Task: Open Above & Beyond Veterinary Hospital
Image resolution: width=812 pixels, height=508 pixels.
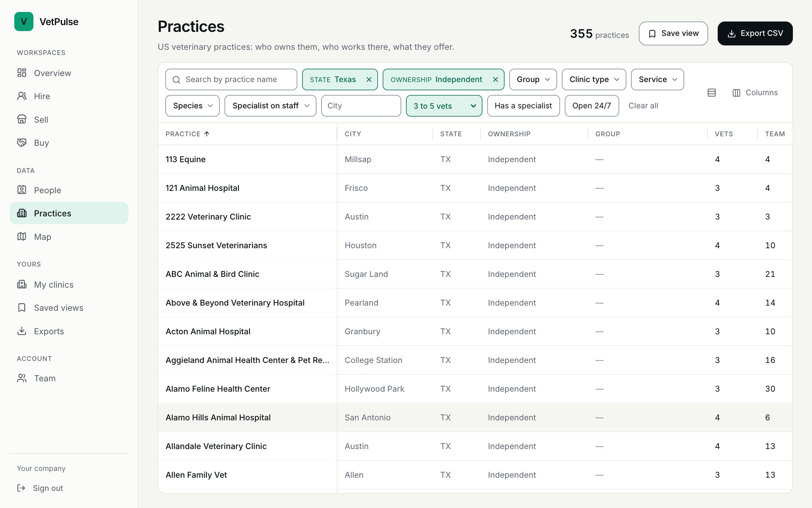Action: tap(475, 303)
